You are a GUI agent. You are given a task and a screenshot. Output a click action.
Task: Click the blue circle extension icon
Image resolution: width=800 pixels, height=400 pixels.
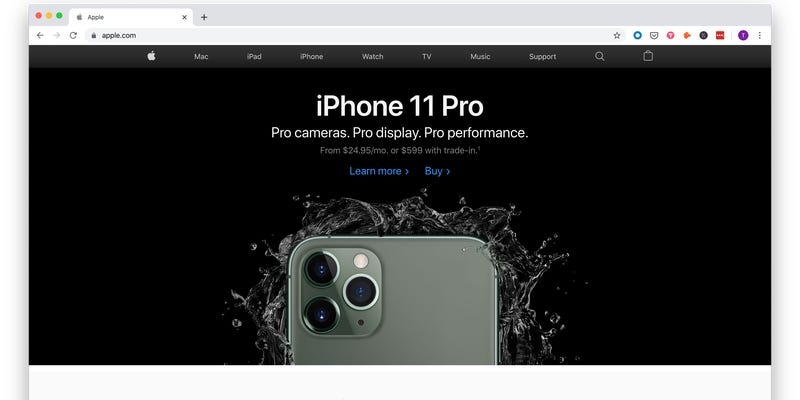click(637, 35)
